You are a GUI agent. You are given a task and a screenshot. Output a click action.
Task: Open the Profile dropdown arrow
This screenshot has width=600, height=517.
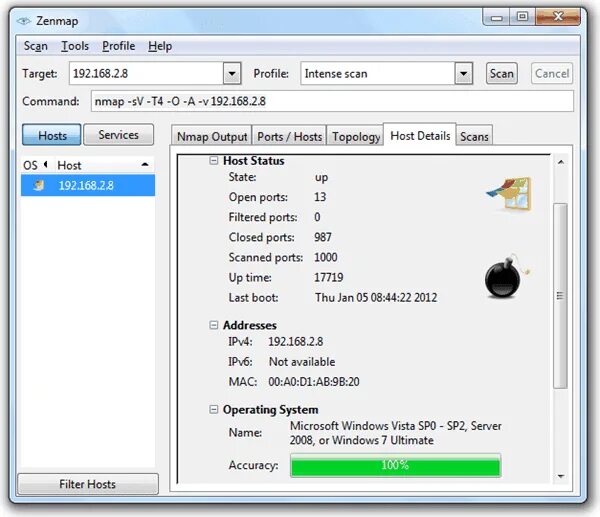(x=463, y=73)
